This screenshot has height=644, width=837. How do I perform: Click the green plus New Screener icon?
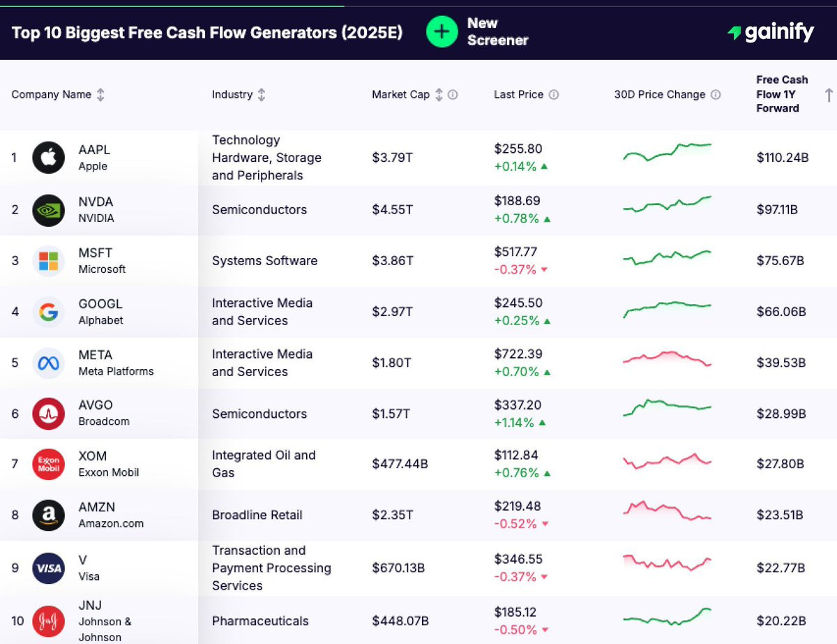click(442, 31)
